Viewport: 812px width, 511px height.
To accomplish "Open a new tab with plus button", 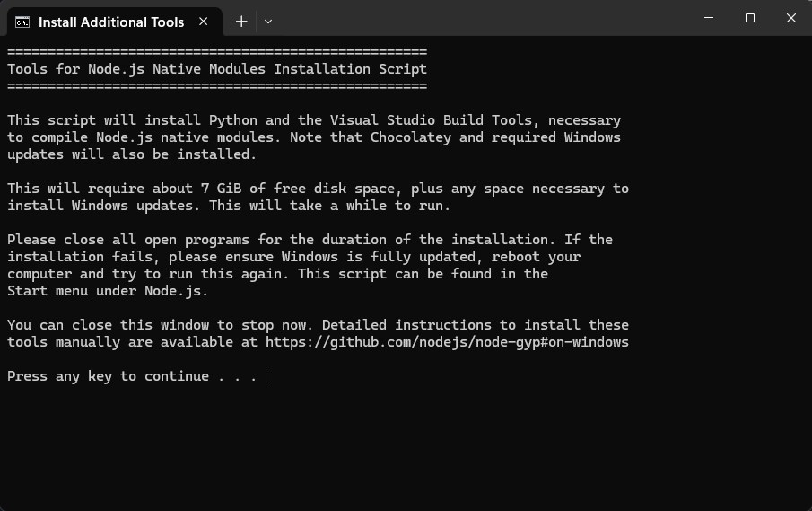I will point(241,22).
